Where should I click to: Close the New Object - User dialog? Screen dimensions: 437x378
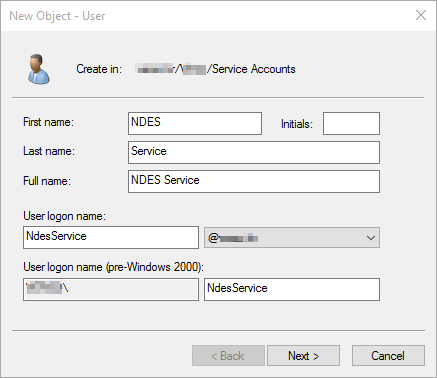[x=421, y=15]
